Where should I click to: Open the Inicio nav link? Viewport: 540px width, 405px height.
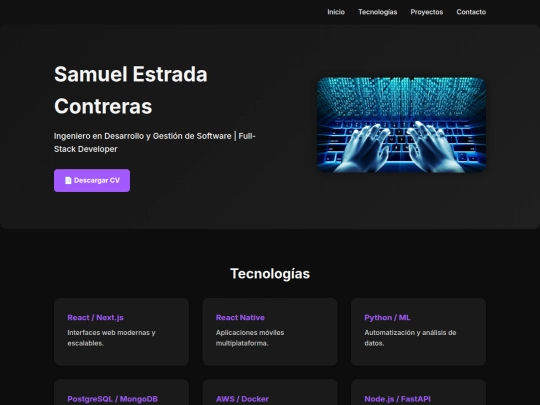coord(336,12)
